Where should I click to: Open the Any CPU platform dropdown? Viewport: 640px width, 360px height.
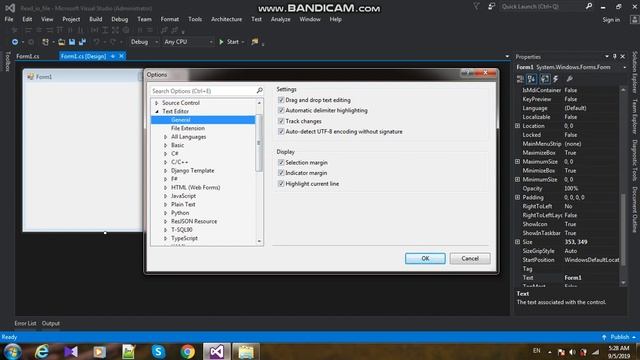(x=188, y=42)
